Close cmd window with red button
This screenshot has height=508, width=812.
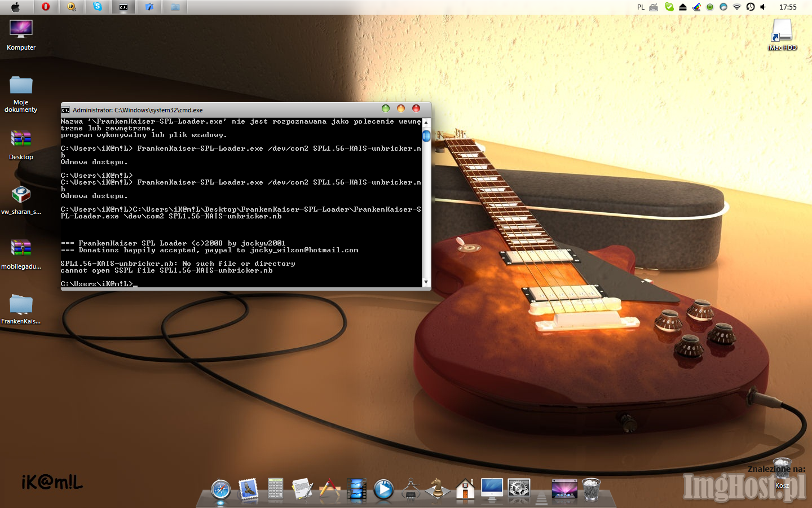click(416, 108)
